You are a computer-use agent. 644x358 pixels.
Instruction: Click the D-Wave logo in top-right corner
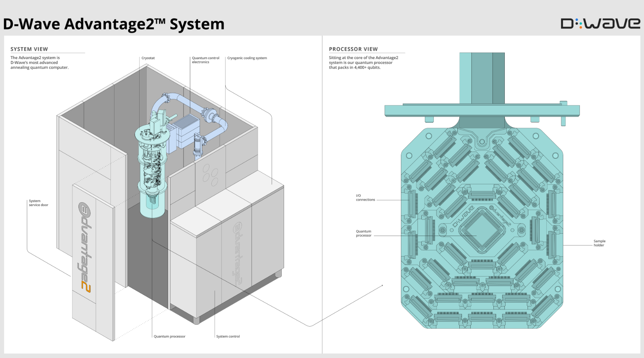[600, 23]
